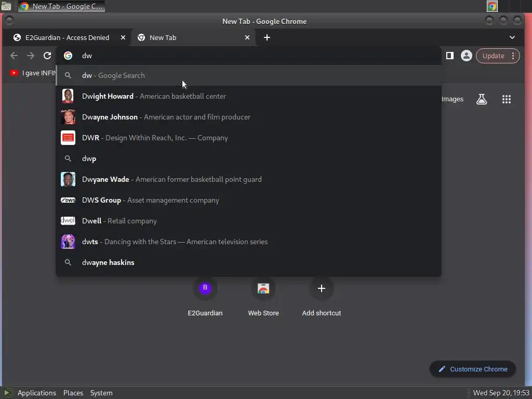This screenshot has width=532, height=399.
Task: Select the Dwayne Johnson suggestion
Action: click(x=248, y=117)
